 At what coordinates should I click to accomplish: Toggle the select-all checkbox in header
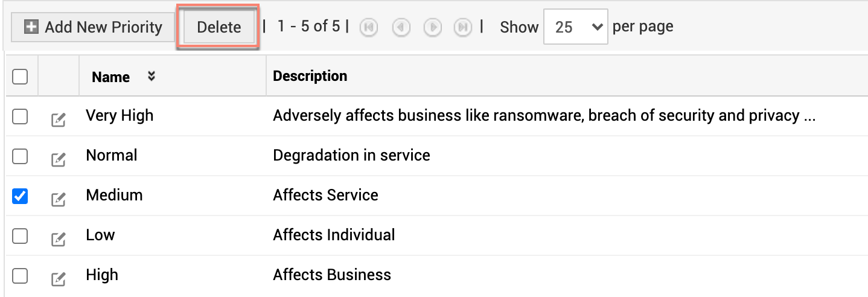20,77
